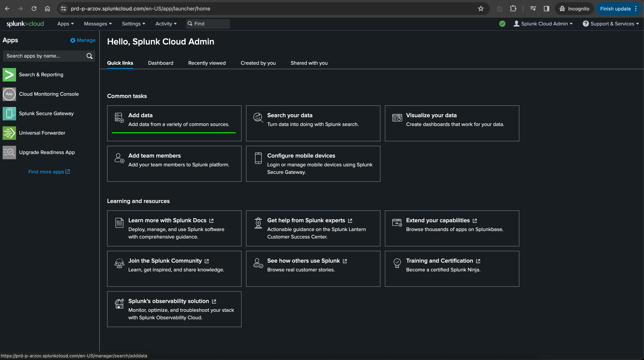Switch to the Quick links tab
Image resolution: width=644 pixels, height=360 pixels.
[x=120, y=63]
